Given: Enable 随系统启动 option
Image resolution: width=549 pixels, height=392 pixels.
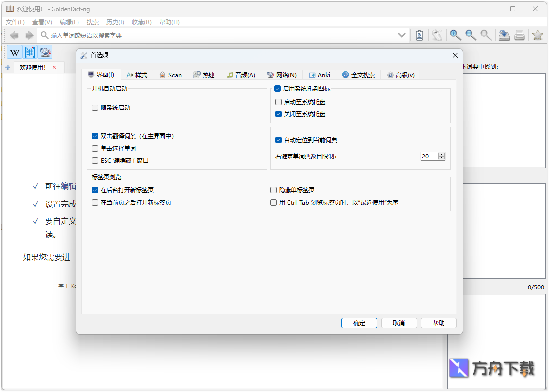Looking at the screenshot, I should coord(95,107).
